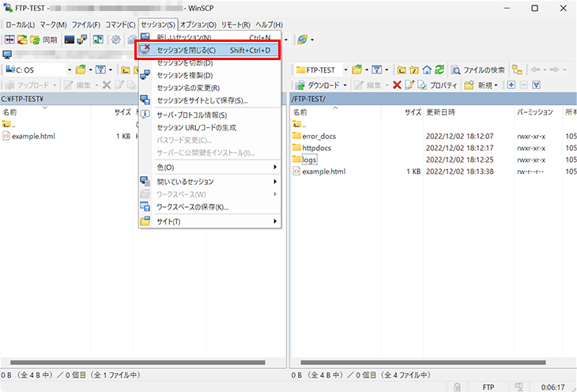
Task: Click the red X delete icon in remote toolbar
Action: pos(397,85)
